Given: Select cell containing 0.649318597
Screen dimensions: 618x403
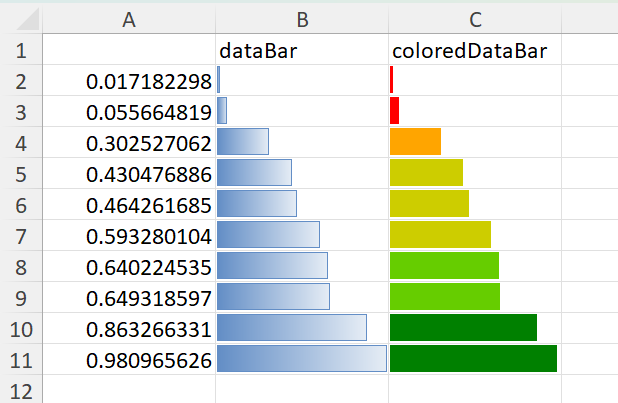Looking at the screenshot, I should [x=129, y=297].
